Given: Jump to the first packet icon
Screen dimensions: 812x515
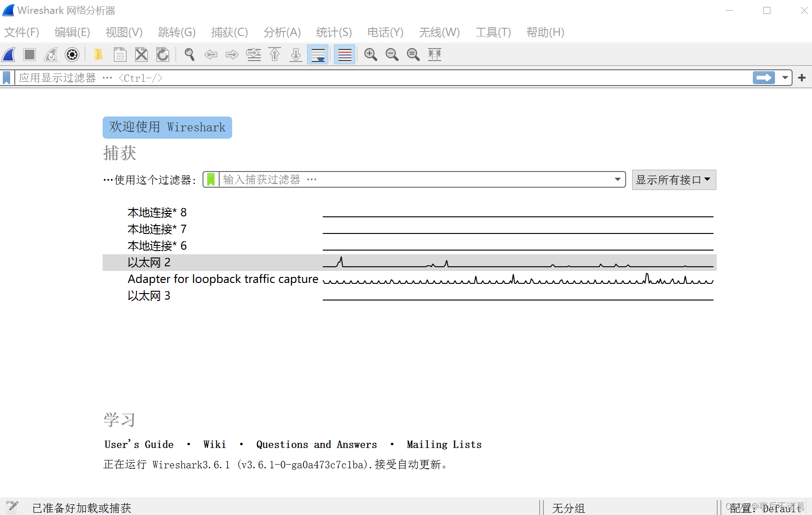Looking at the screenshot, I should point(275,55).
